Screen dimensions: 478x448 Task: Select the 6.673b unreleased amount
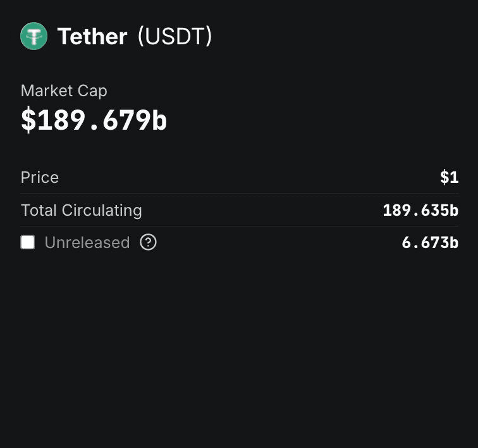[430, 242]
